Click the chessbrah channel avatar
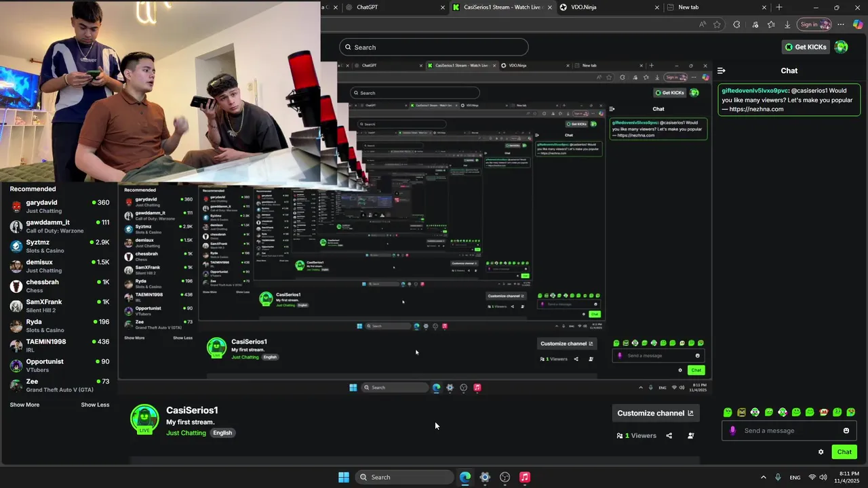 click(x=16, y=286)
